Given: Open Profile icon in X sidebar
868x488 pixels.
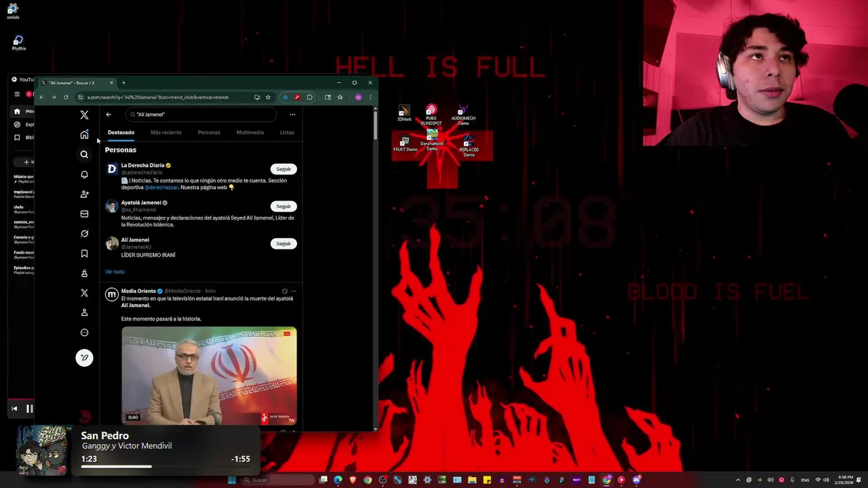Looking at the screenshot, I should (84, 312).
